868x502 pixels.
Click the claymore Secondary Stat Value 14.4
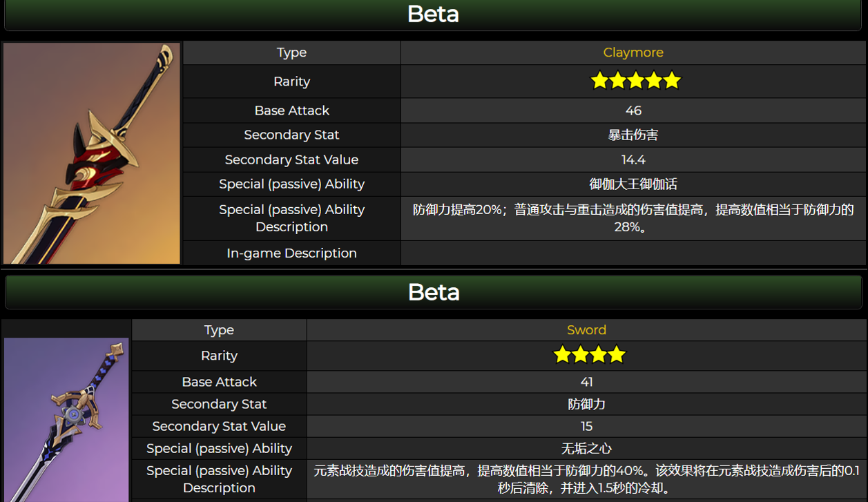pos(633,160)
